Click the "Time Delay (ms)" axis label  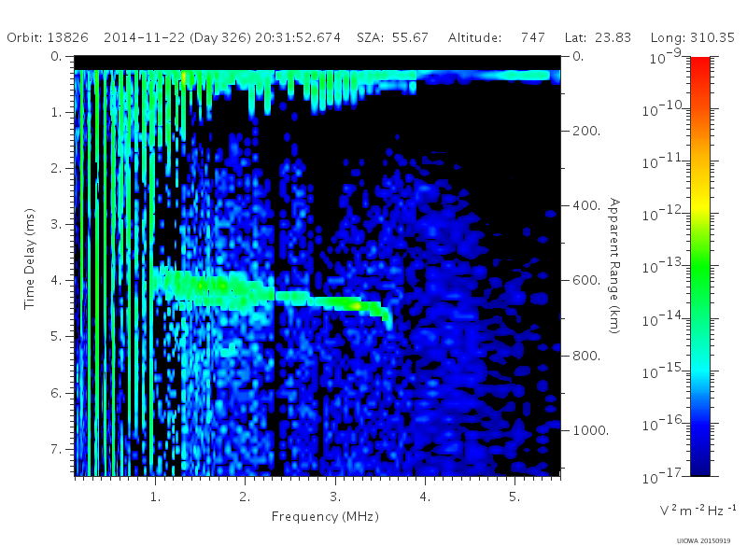coord(30,259)
